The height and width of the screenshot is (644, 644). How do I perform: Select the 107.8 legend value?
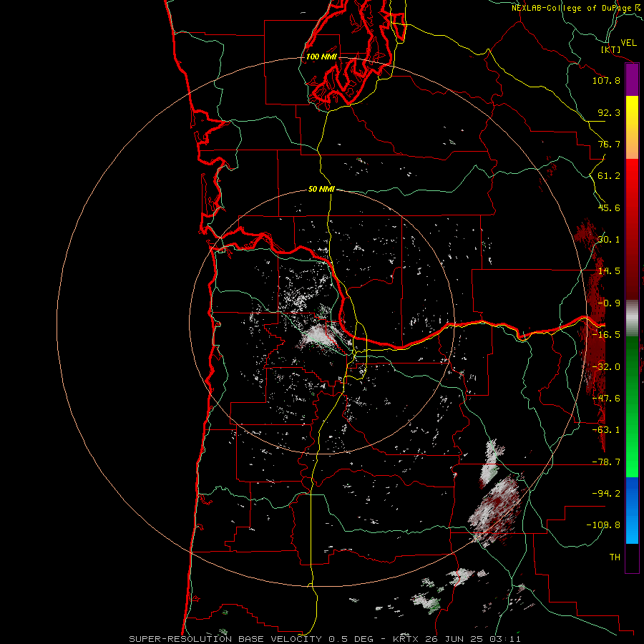click(x=606, y=80)
